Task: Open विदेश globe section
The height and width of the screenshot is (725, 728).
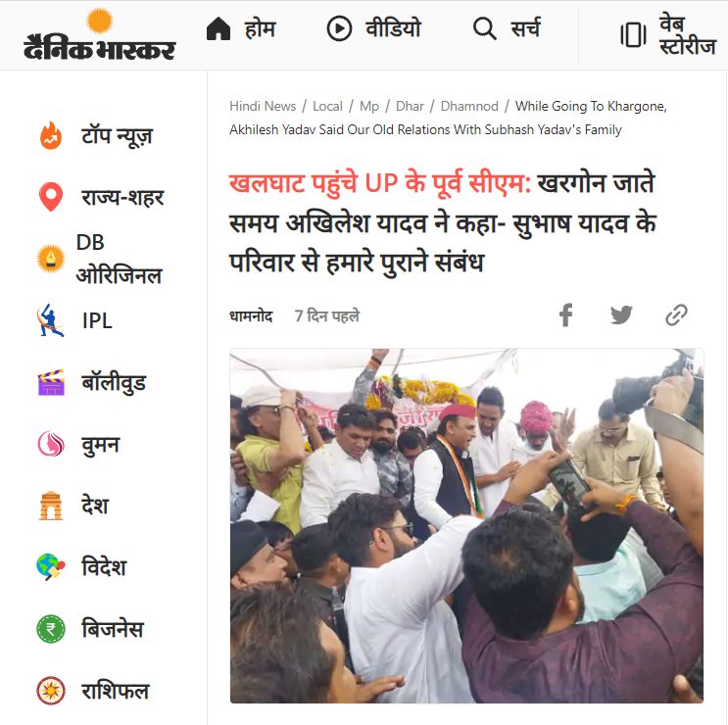Action: [51, 566]
